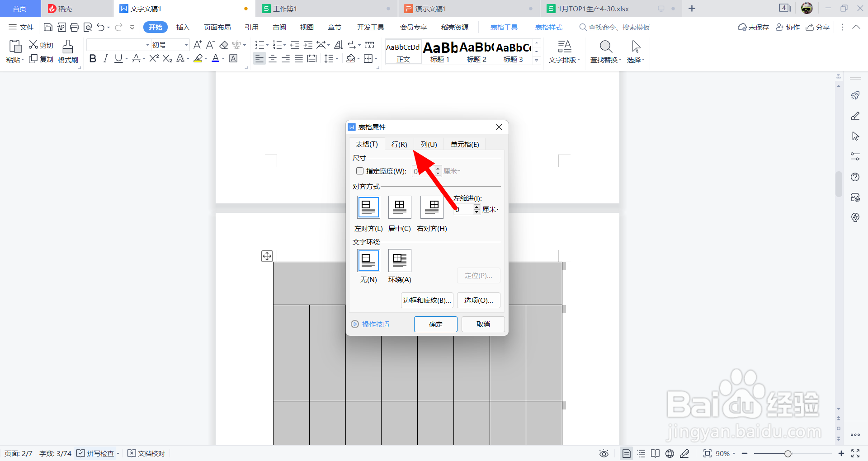Click the table move handle icon

267,256
